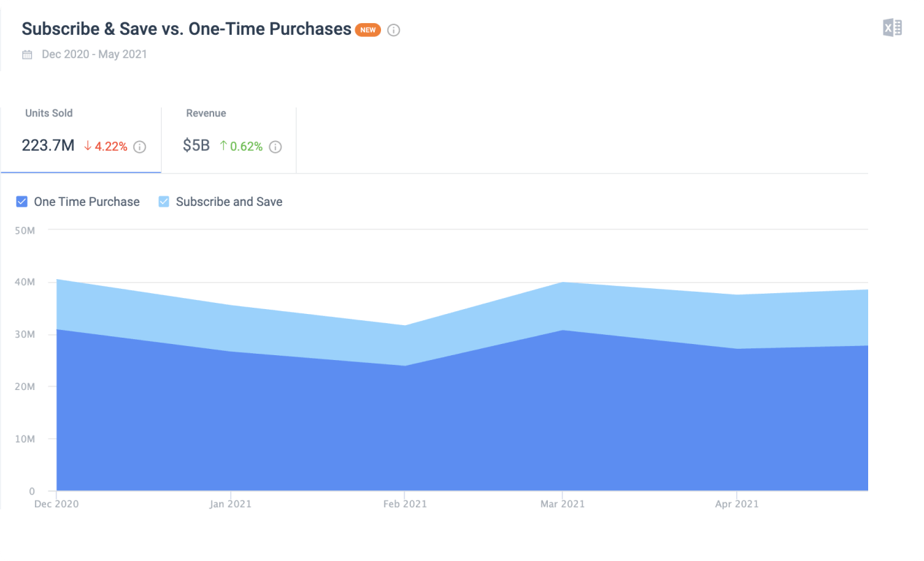Disable the Subscribe and Save series

[x=164, y=201]
